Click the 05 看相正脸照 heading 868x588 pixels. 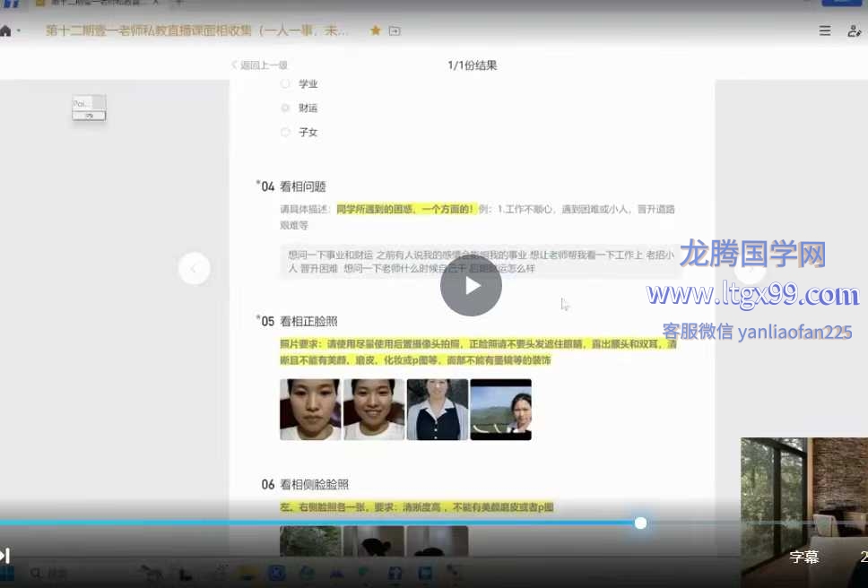299,322
